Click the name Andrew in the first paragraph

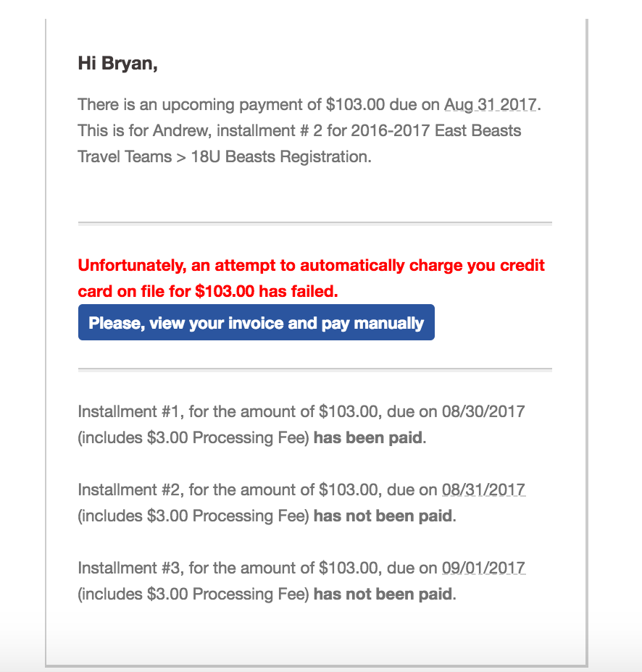[x=182, y=131]
